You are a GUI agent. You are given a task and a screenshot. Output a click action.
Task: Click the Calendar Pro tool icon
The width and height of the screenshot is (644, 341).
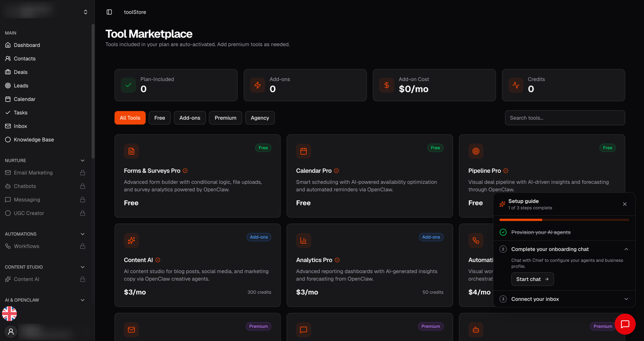tap(303, 151)
